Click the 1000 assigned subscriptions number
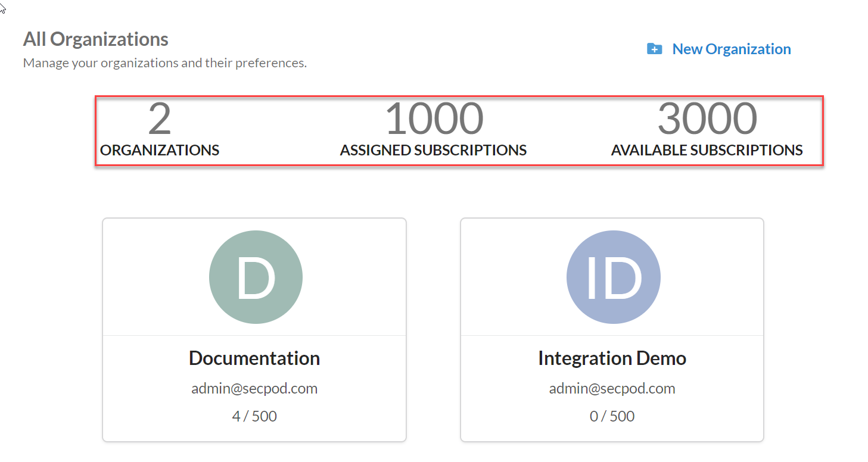This screenshot has width=868, height=462. 434,119
